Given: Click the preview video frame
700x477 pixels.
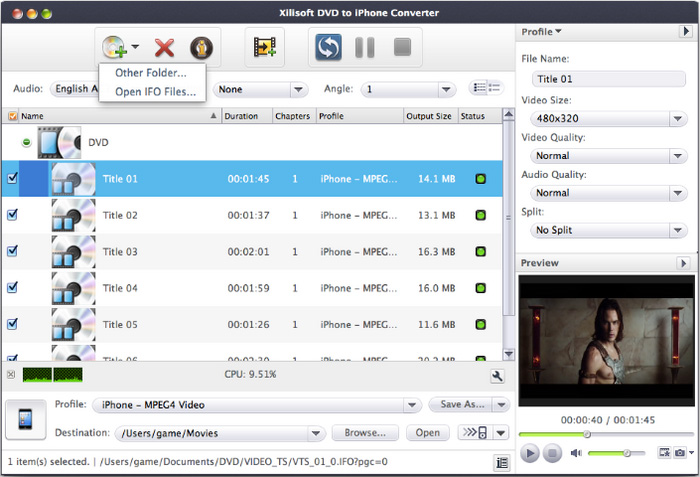Looking at the screenshot, I should (606, 341).
